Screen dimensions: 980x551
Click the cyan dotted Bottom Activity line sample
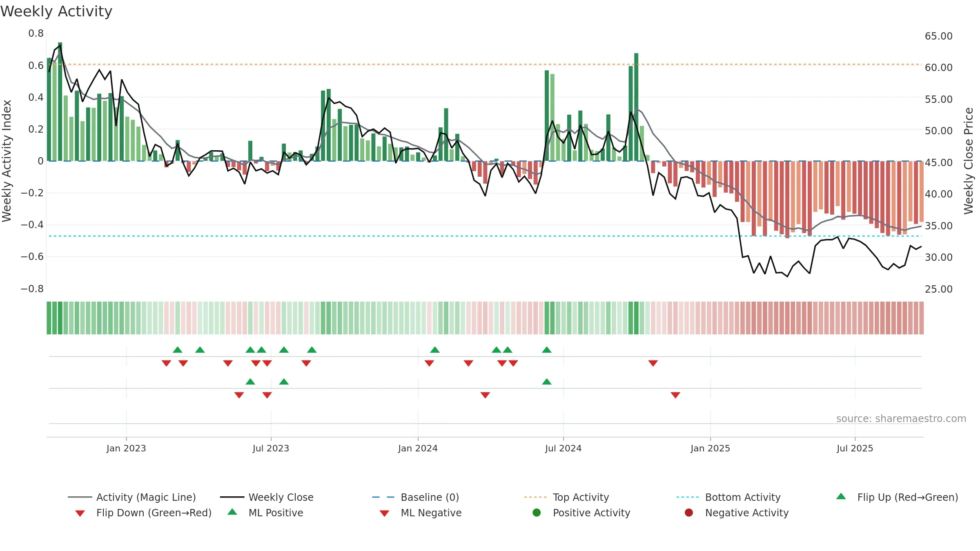(x=688, y=497)
